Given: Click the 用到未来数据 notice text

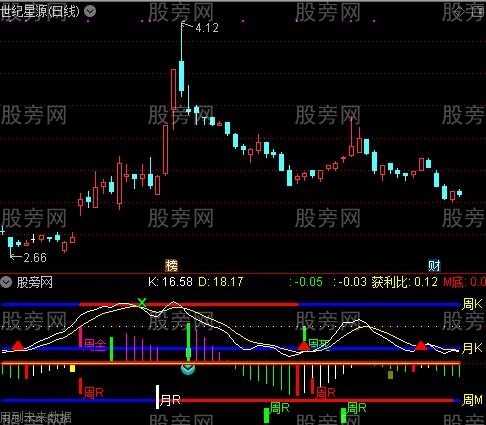Looking at the screenshot, I should 36,417.
